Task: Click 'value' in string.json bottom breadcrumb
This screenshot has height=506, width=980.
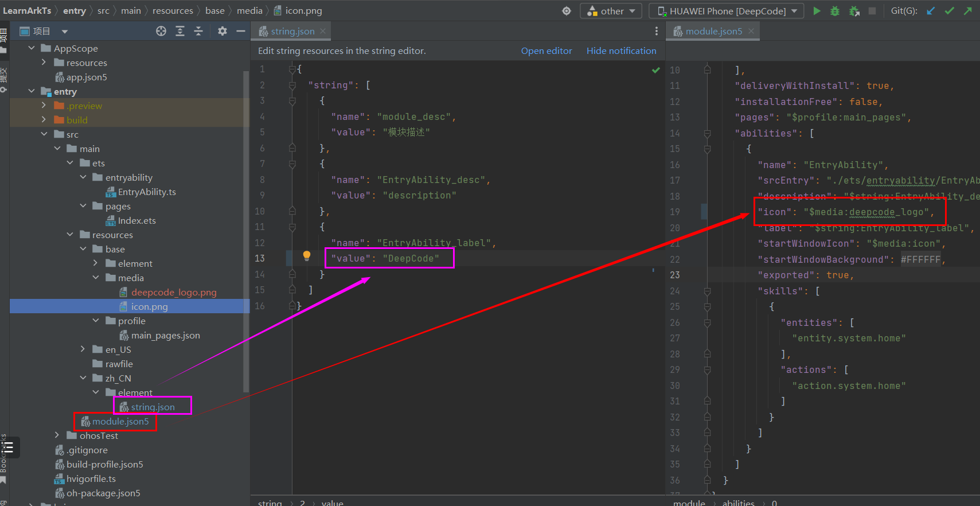Action: pyautogui.click(x=332, y=503)
